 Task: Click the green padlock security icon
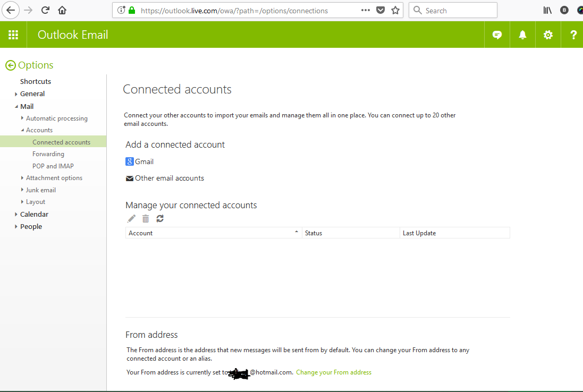point(132,10)
